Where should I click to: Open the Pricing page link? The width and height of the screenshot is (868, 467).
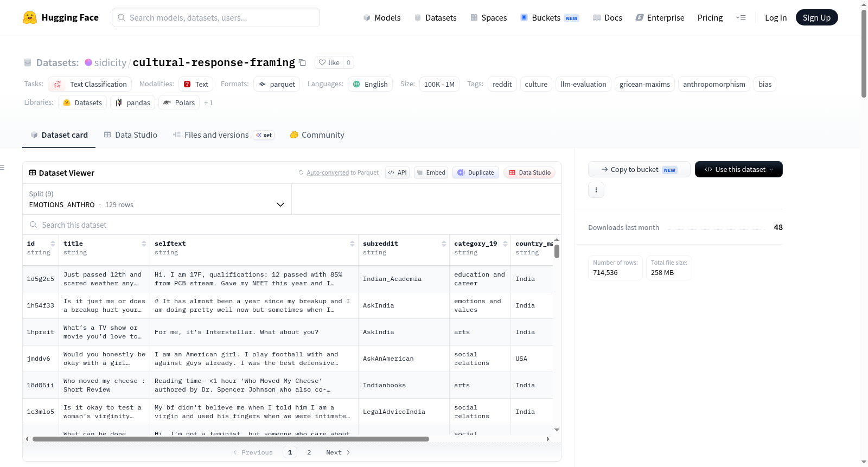pyautogui.click(x=710, y=17)
